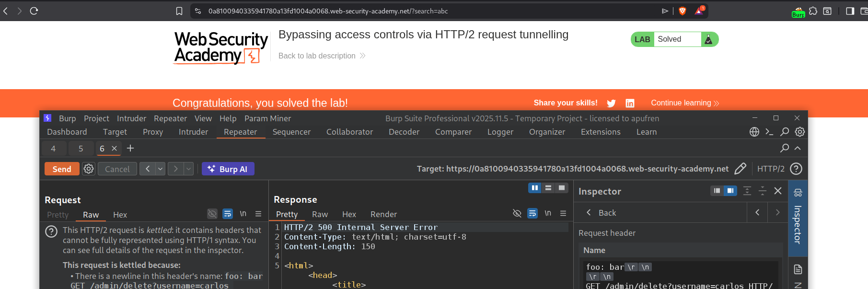Open the Param Miner menu

coord(267,118)
